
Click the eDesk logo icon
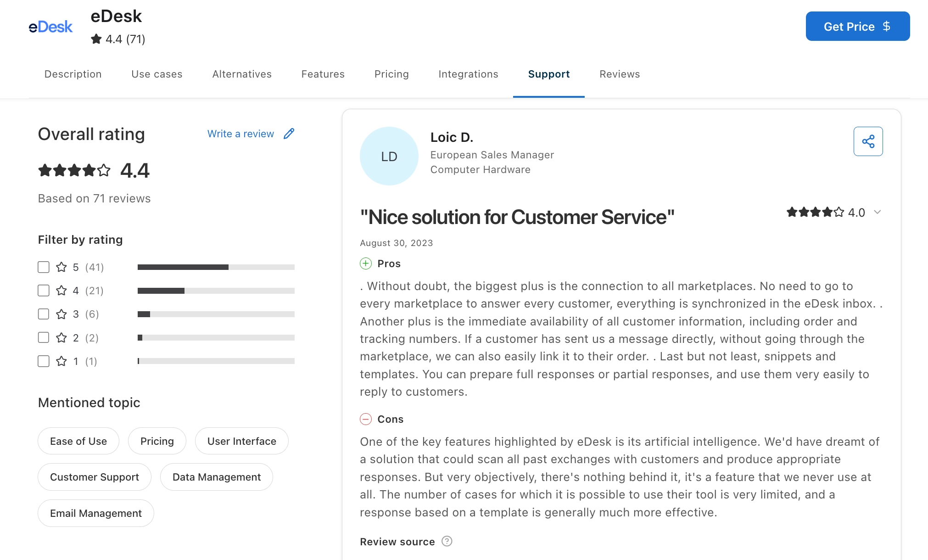[50, 26]
